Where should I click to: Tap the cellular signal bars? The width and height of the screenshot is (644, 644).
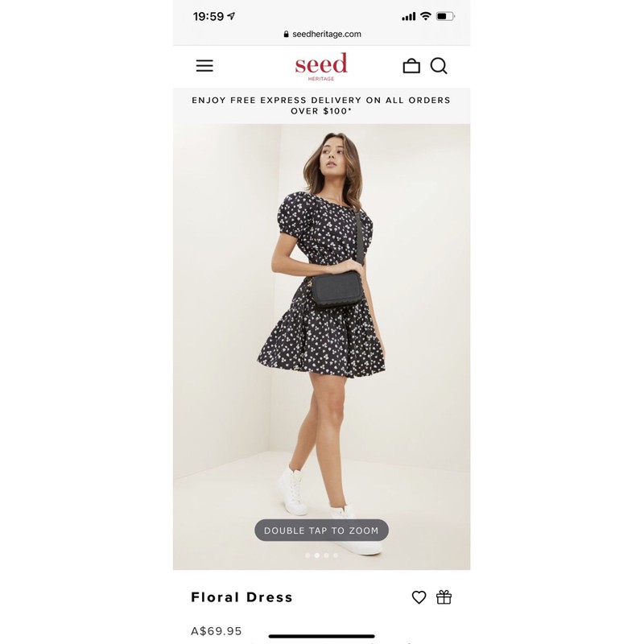pyautogui.click(x=409, y=16)
